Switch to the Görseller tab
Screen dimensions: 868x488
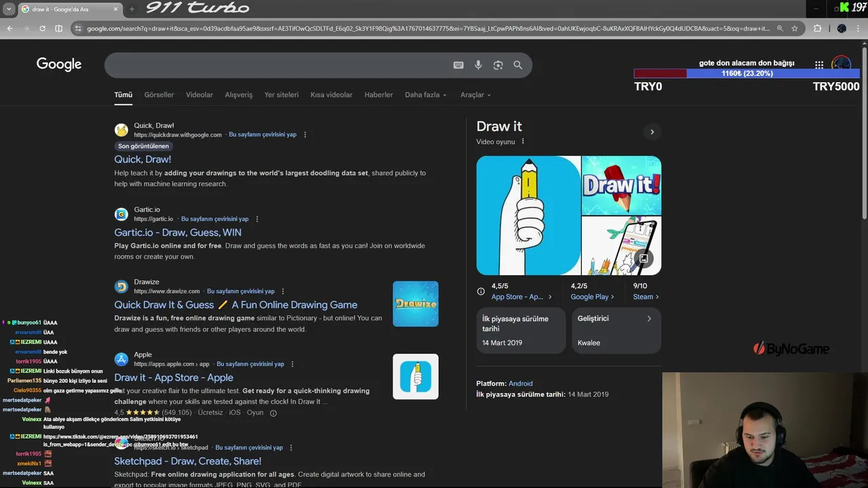(x=159, y=95)
